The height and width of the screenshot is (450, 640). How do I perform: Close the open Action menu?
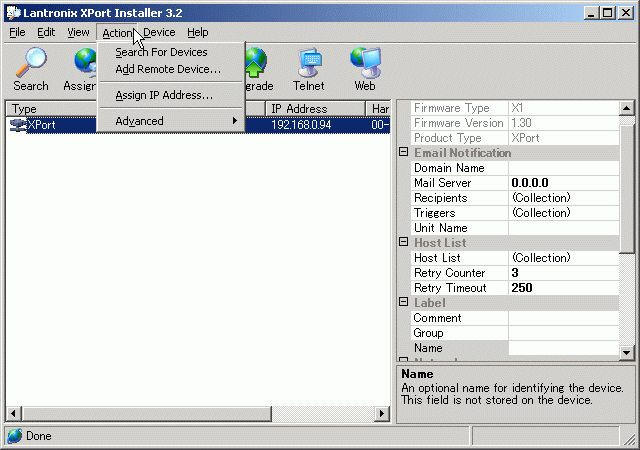(x=117, y=33)
